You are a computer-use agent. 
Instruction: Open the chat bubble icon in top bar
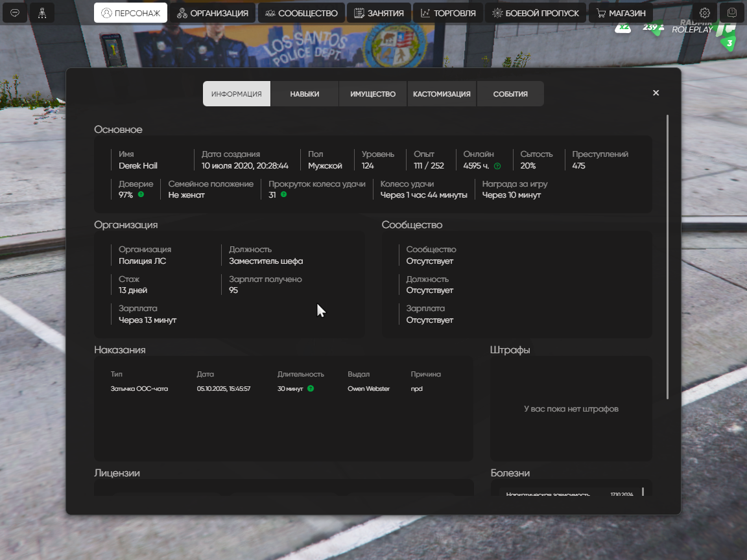coord(15,13)
